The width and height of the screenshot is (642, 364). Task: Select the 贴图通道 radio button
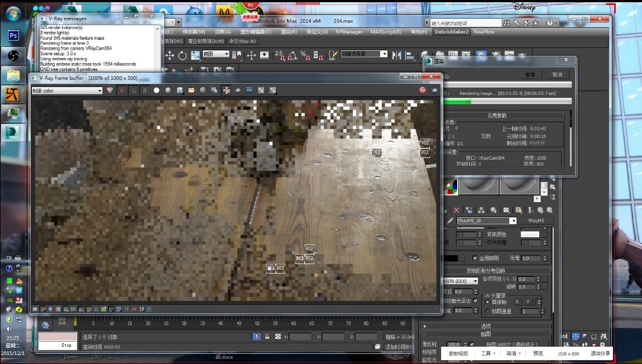tap(487, 311)
